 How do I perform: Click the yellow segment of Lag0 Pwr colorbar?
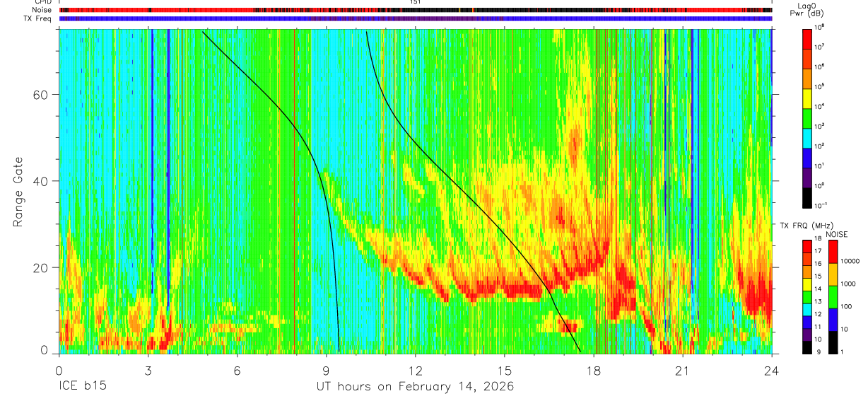point(807,98)
